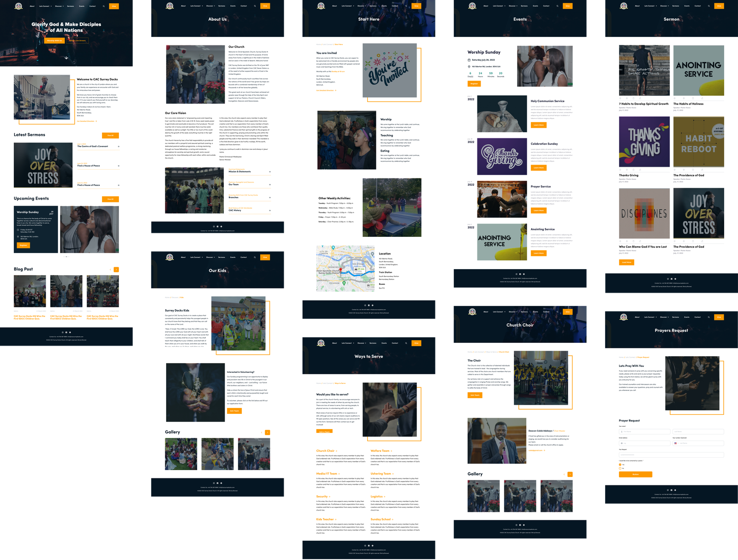Check the Yes option on the Prayer Request form
This screenshot has width=738, height=560.
click(x=620, y=465)
